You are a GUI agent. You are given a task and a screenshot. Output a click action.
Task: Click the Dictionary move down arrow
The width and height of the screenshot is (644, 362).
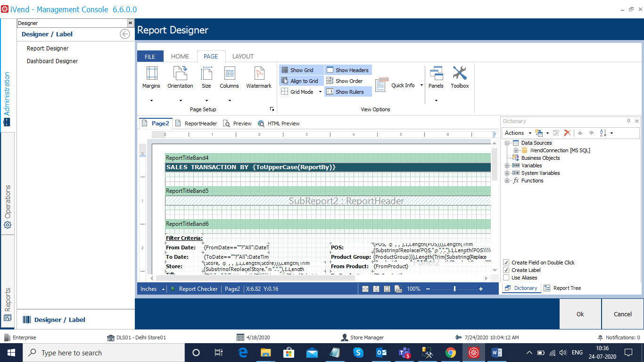(x=591, y=133)
